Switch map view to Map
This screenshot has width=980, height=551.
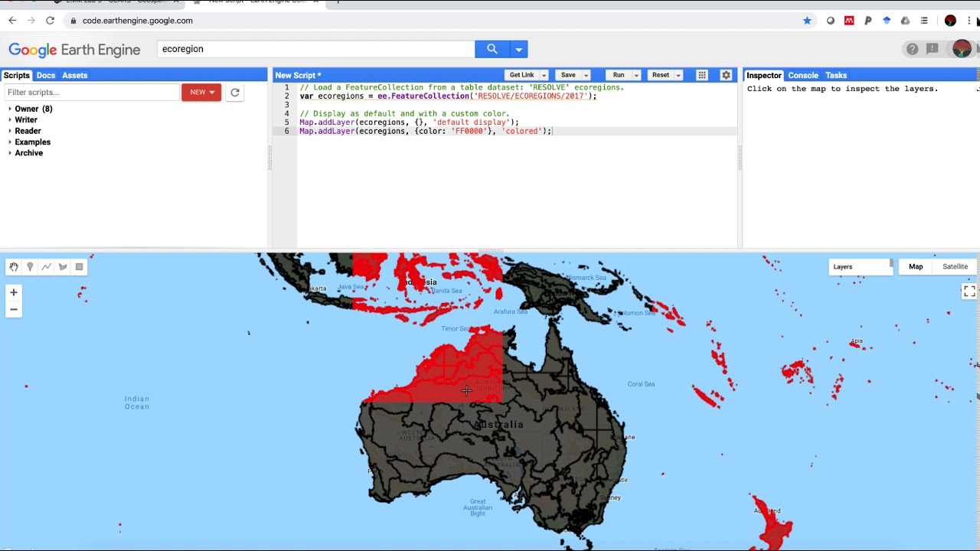tap(916, 267)
